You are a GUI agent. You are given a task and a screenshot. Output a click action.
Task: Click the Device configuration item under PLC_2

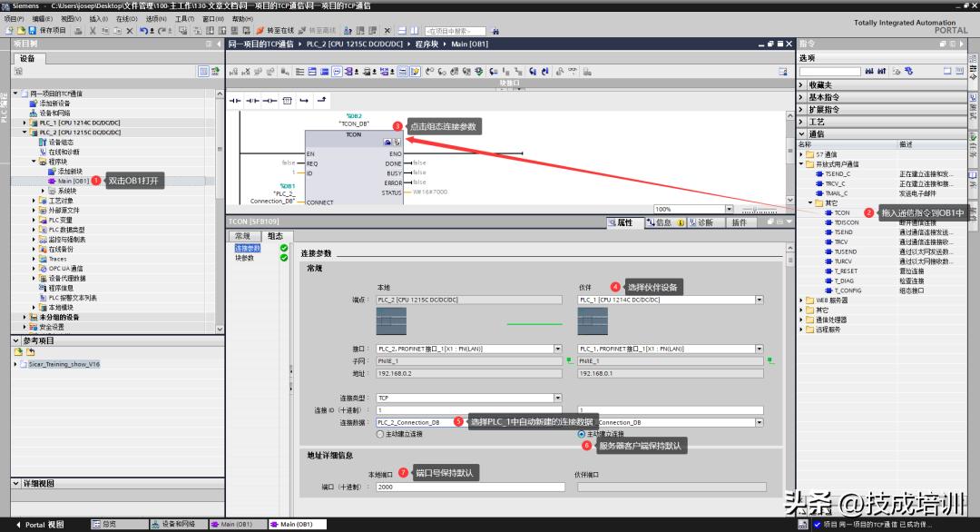(60, 142)
